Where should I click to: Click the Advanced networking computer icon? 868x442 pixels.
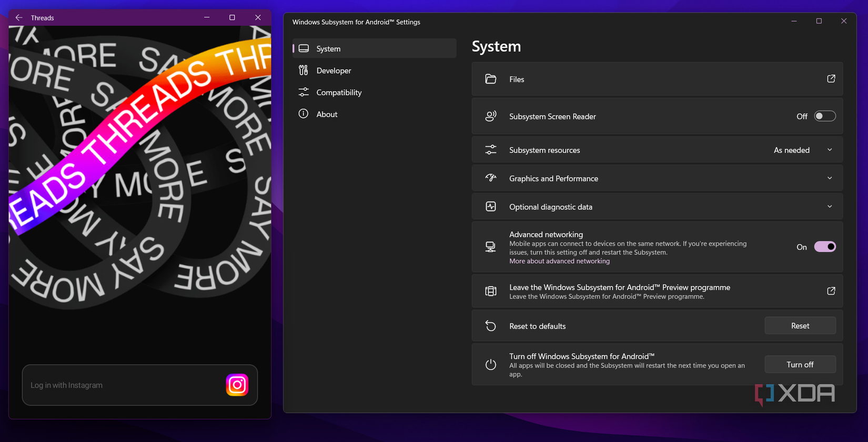coord(491,246)
